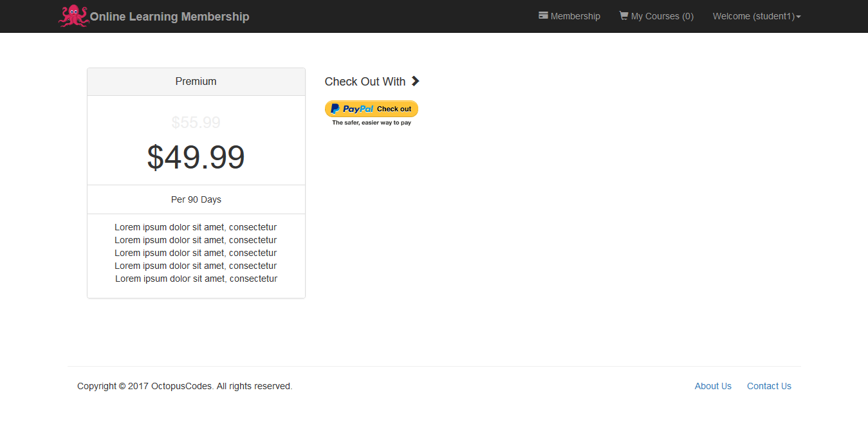868x431 pixels.
Task: Open the Contact Us footer link
Action: [769, 386]
